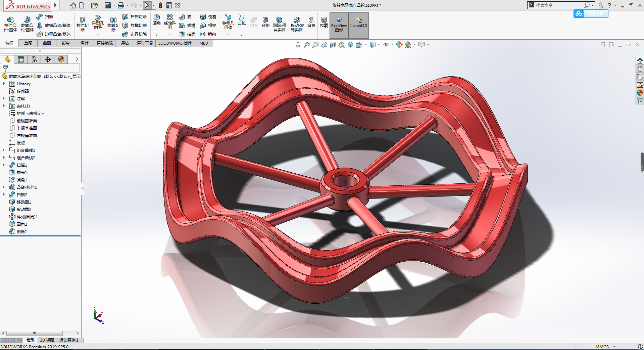644x350 pixels.
Task: Select the 相交 intersect tool
Action: click(208, 25)
